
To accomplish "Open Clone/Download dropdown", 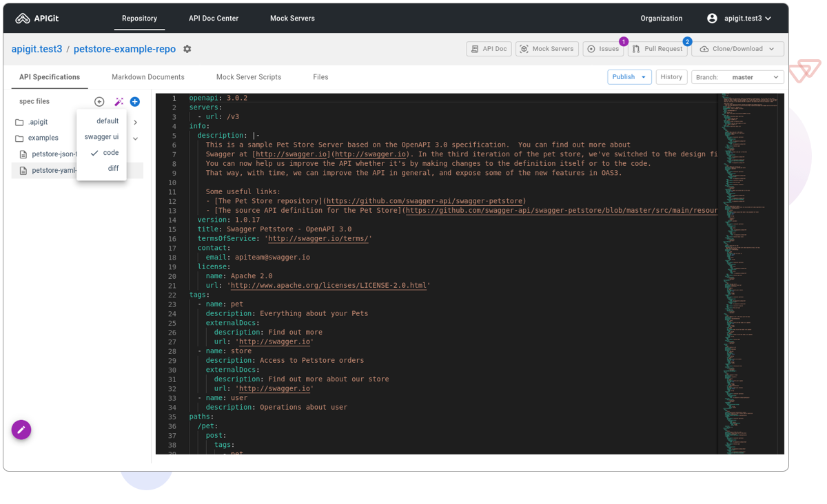I will click(737, 49).
